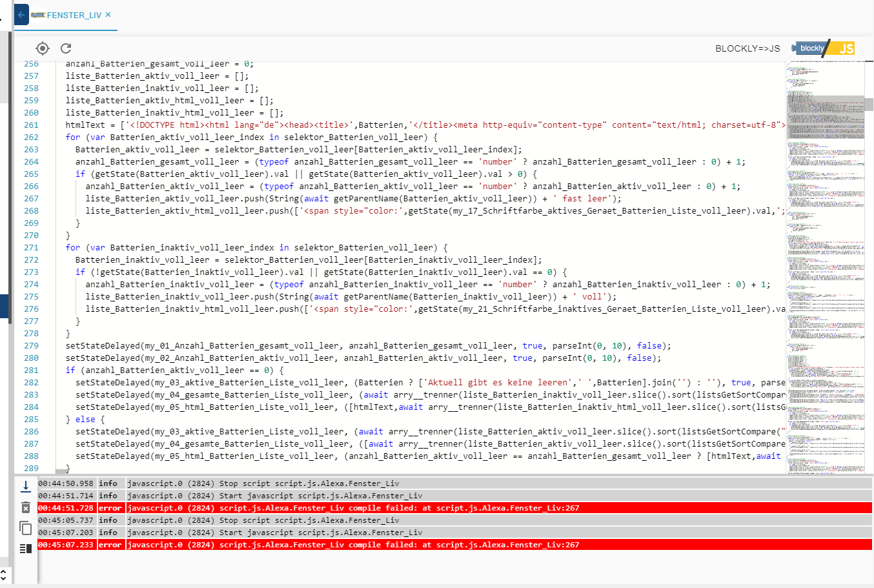Select log row 00:44:51.714 Start javascript
Viewport: 874px width, 588px height.
[x=454, y=496]
